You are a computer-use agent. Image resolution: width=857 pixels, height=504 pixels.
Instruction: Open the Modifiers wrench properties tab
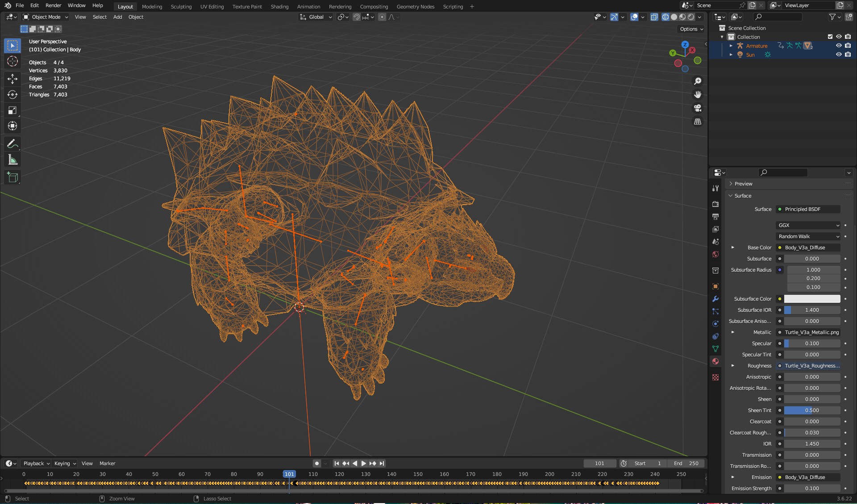(716, 299)
